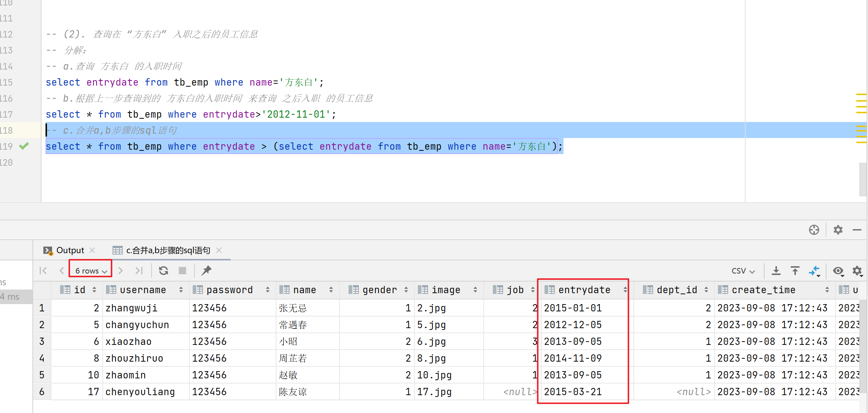Viewport: 868px width, 413px height.
Task: Click the stop execution square icon
Action: (182, 271)
